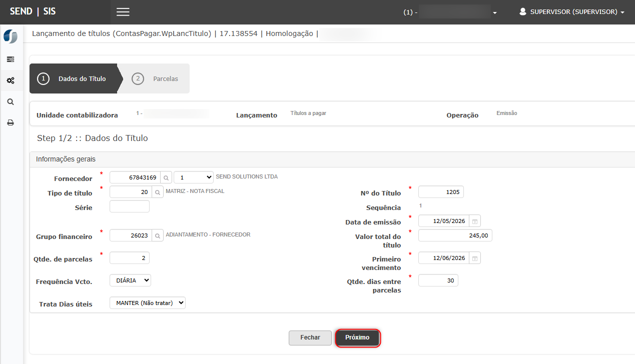Click the SEND | SIS brand link
This screenshot has width=635, height=364.
pyautogui.click(x=33, y=11)
